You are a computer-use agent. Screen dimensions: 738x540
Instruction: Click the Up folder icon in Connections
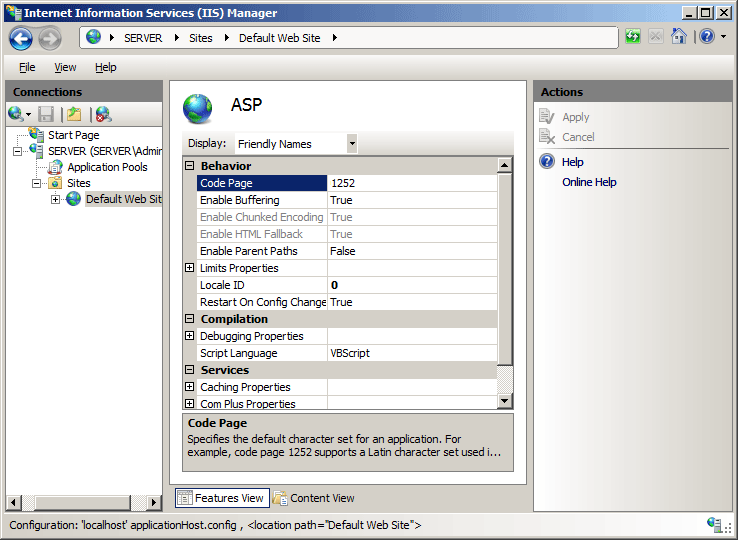(x=74, y=114)
